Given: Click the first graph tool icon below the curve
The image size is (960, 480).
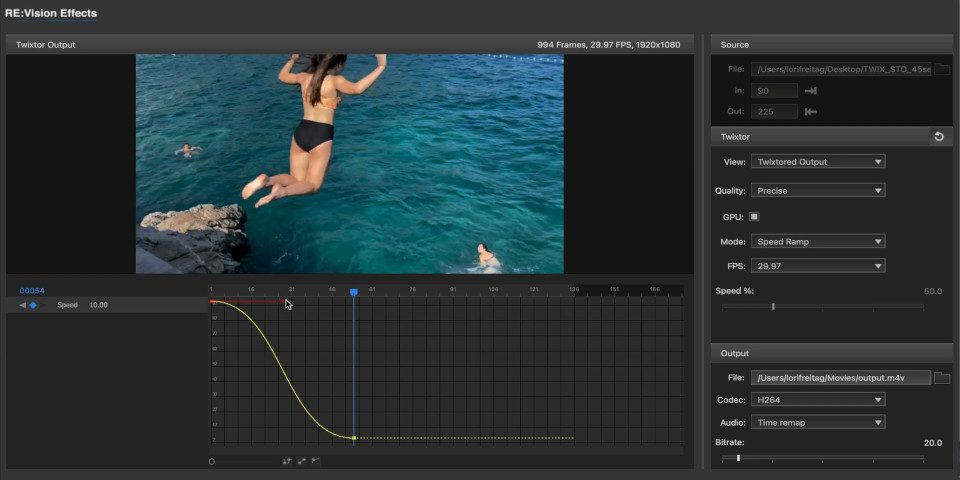Looking at the screenshot, I should pyautogui.click(x=287, y=461).
